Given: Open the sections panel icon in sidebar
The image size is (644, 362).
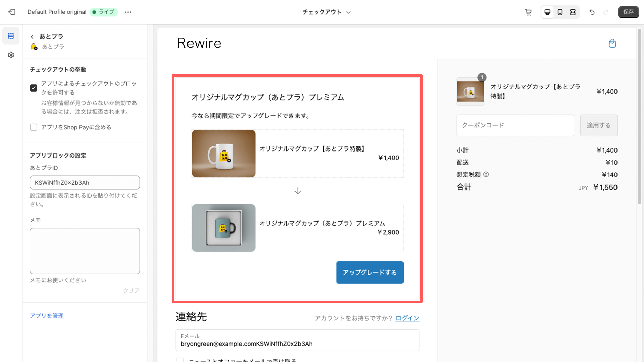Looking at the screenshot, I should click(11, 36).
